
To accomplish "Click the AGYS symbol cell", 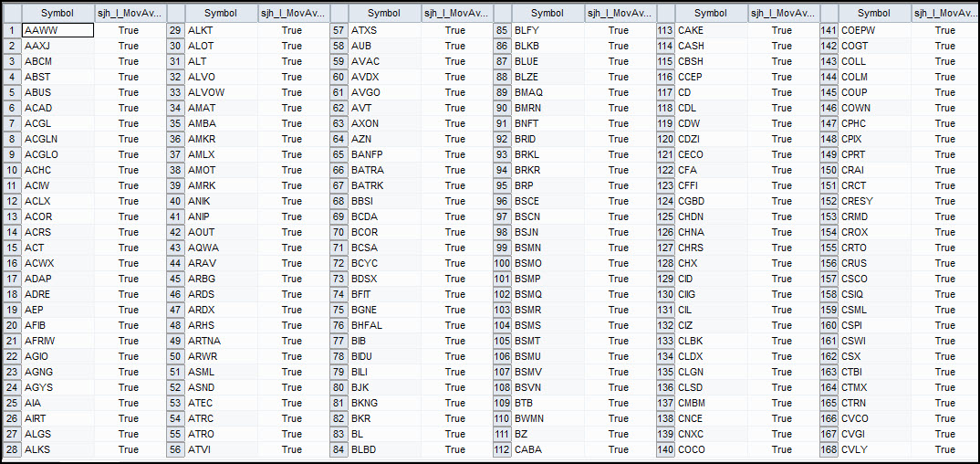I will (x=57, y=387).
